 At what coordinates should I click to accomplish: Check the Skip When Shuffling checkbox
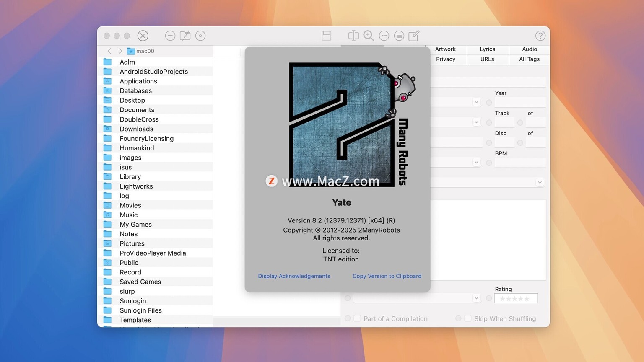pyautogui.click(x=468, y=318)
